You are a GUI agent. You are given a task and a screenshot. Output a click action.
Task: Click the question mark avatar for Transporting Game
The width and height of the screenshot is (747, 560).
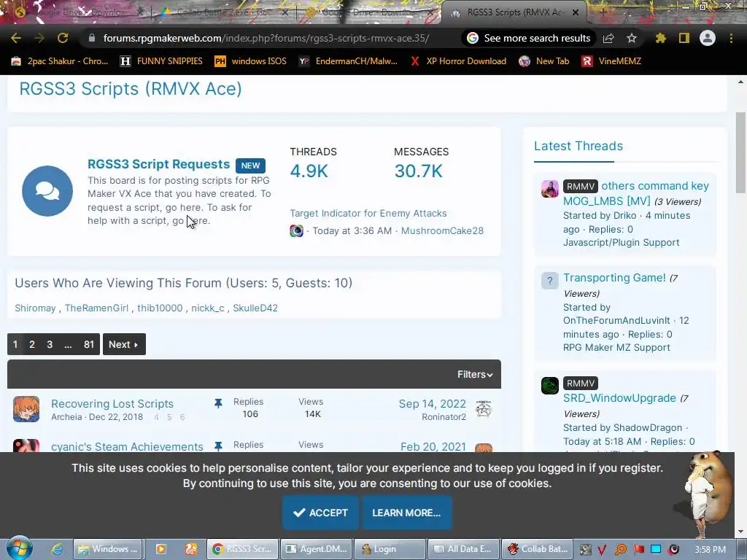click(550, 281)
